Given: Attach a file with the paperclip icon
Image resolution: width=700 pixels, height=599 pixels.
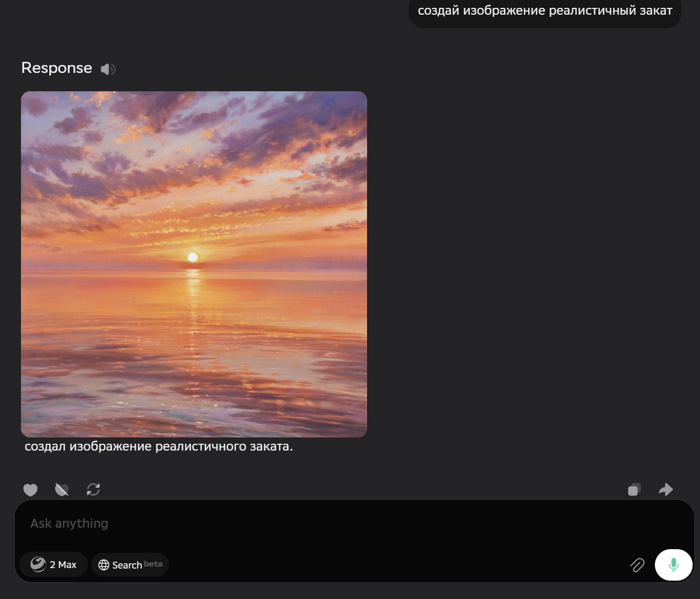Looking at the screenshot, I should coord(637,565).
